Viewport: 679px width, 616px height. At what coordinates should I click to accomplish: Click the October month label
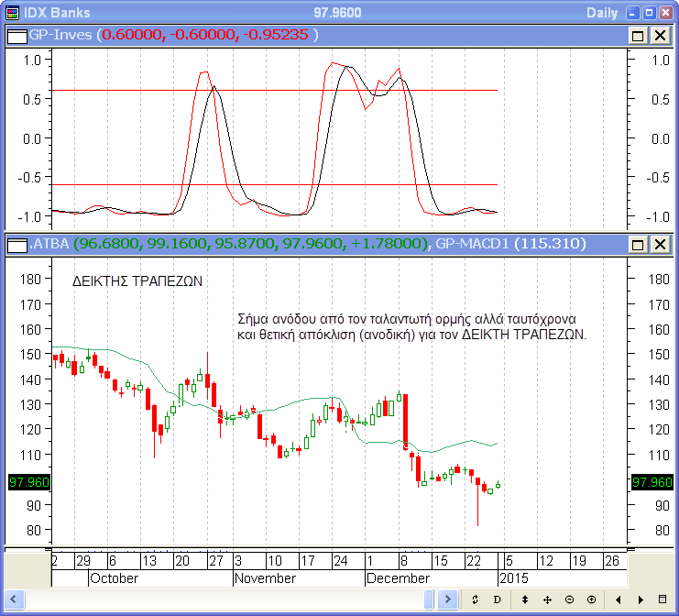(x=114, y=578)
